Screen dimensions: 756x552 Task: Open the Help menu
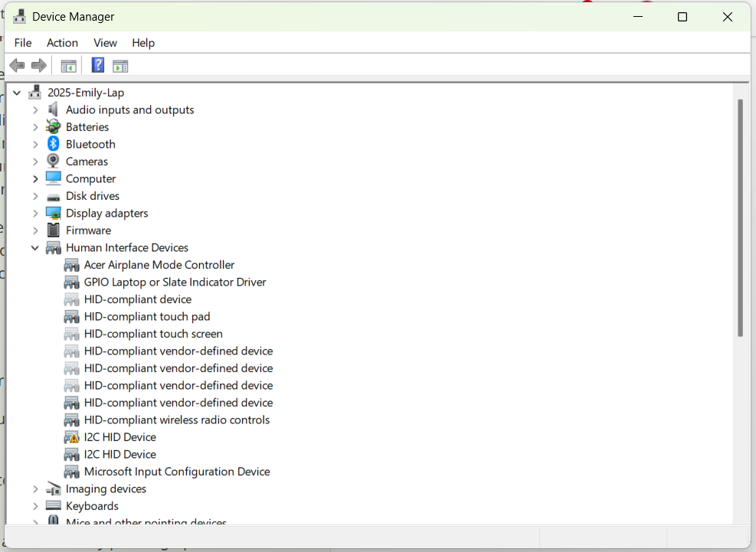(x=143, y=43)
